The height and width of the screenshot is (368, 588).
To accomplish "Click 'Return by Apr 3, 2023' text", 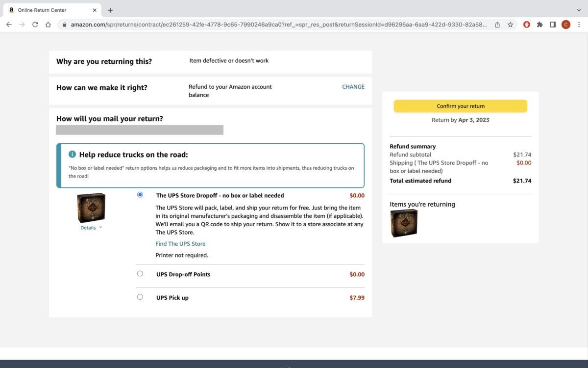I will (461, 120).
